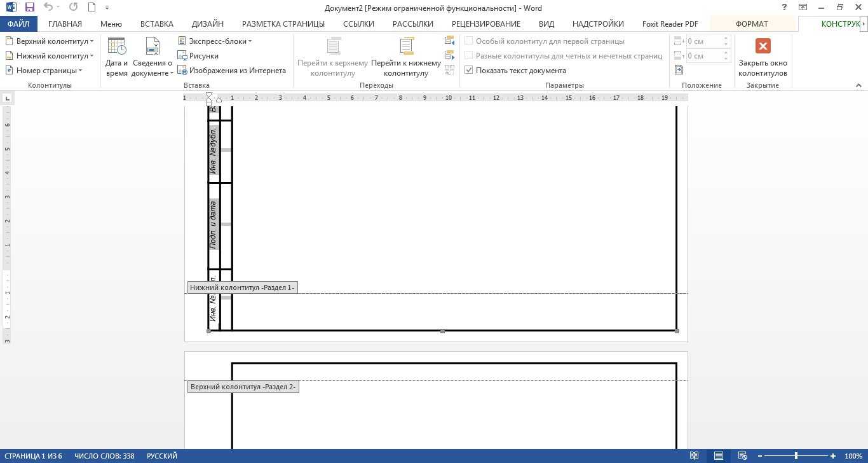
Task: Insert an alignment tab in the Положение group
Action: point(679,70)
